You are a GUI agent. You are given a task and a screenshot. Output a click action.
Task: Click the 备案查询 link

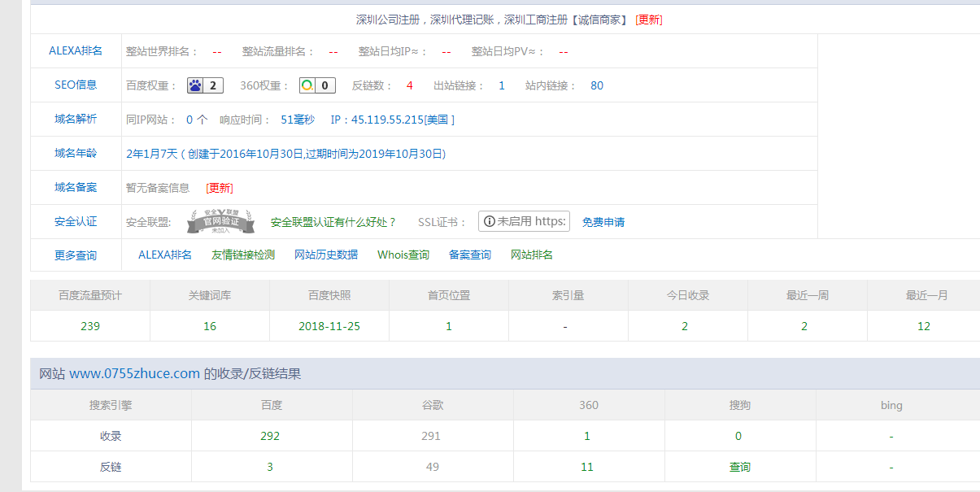point(469,255)
